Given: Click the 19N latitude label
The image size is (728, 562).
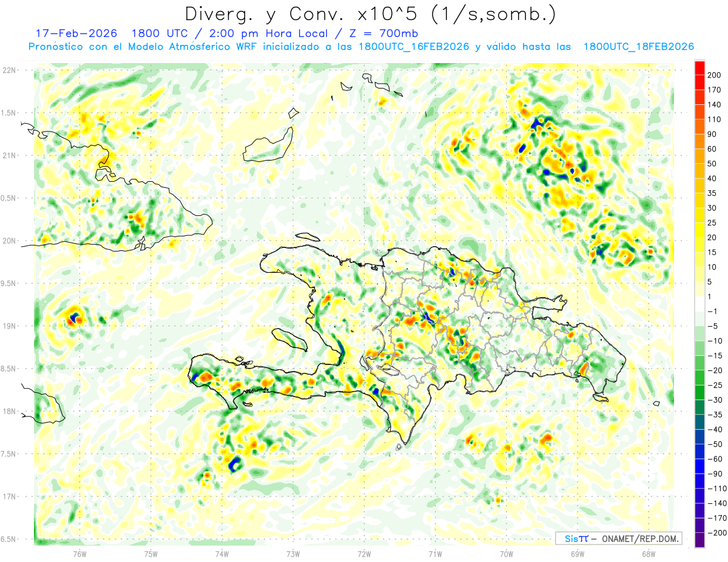Looking at the screenshot, I should tap(10, 326).
